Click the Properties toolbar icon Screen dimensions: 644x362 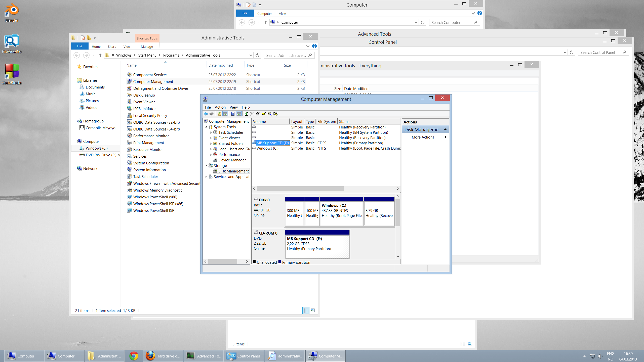click(258, 114)
